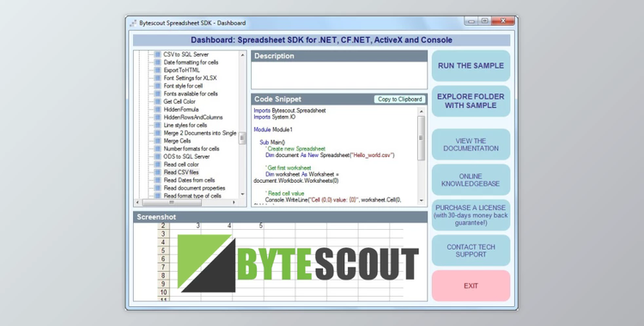
Task: Click the icon beside Read Dates from cells
Action: coord(158,180)
